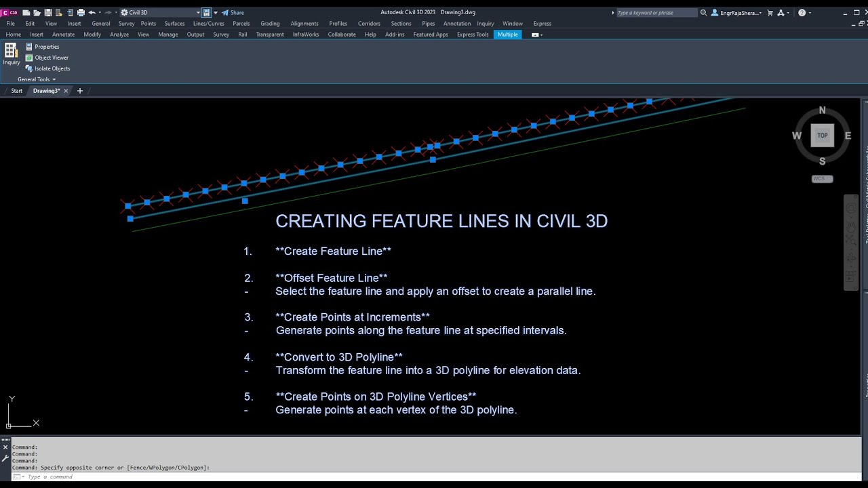
Task: Open the WCS coordinate system dropdown
Action: 822,179
